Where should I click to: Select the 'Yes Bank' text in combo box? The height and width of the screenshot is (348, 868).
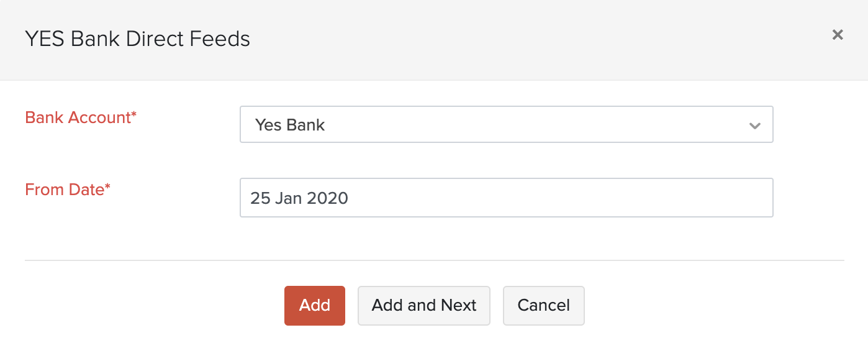pyautogui.click(x=290, y=125)
